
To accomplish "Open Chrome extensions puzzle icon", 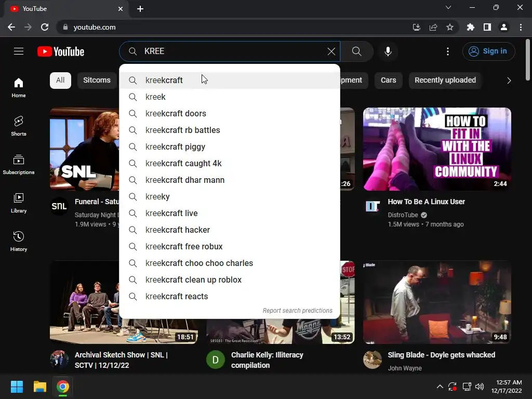I will pos(470,27).
